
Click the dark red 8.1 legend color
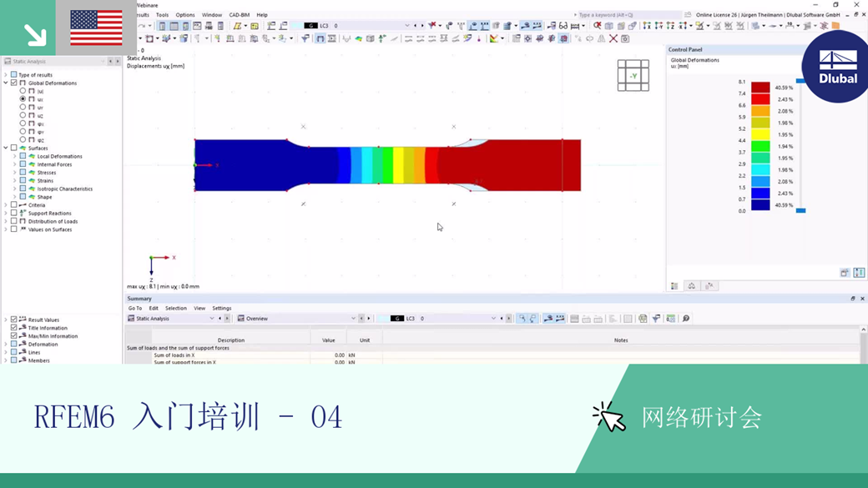point(760,87)
